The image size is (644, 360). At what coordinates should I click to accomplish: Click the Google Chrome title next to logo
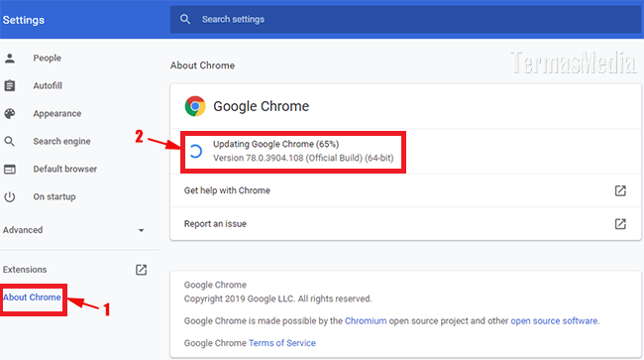[262, 106]
